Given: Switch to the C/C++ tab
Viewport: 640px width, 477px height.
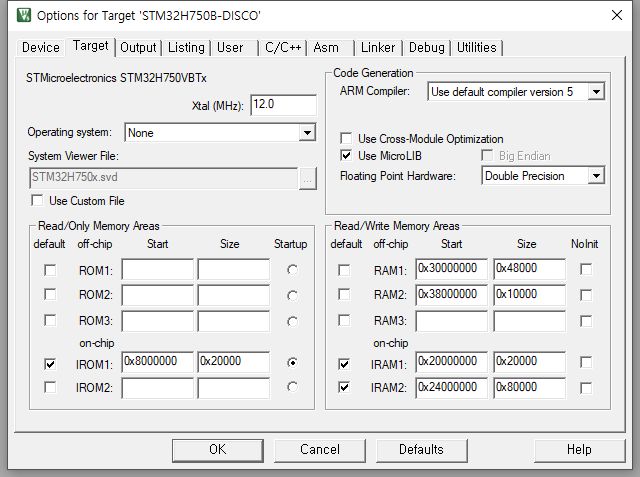Looking at the screenshot, I should (283, 47).
